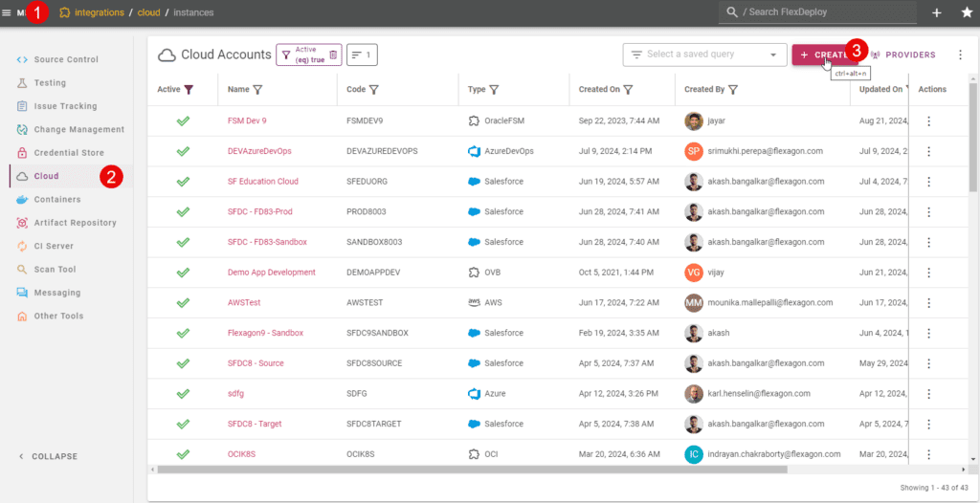Collapse the sidebar with COLLAPSE chevron
Image resolution: width=980 pixels, height=503 pixels.
click(48, 456)
